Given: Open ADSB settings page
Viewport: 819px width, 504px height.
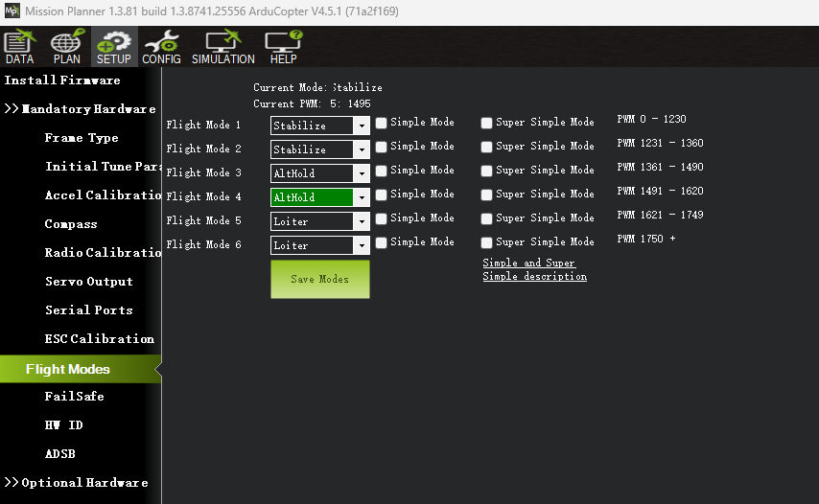Looking at the screenshot, I should [x=60, y=454].
